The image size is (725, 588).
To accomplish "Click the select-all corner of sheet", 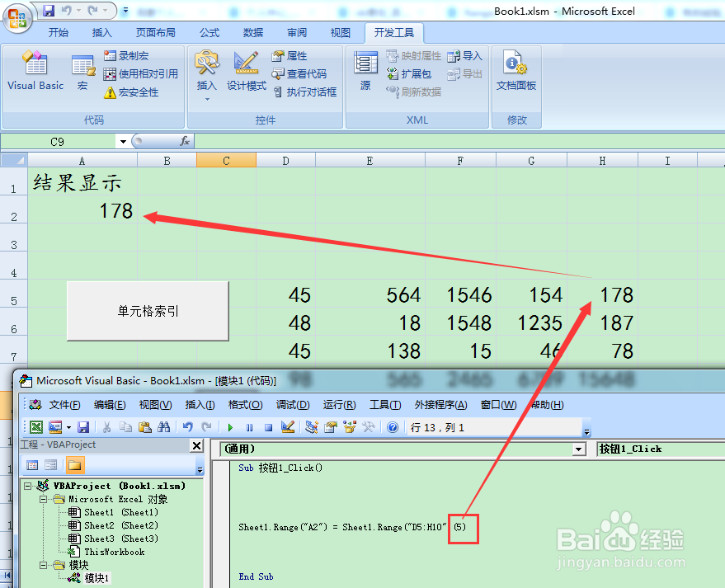I will tap(14, 161).
